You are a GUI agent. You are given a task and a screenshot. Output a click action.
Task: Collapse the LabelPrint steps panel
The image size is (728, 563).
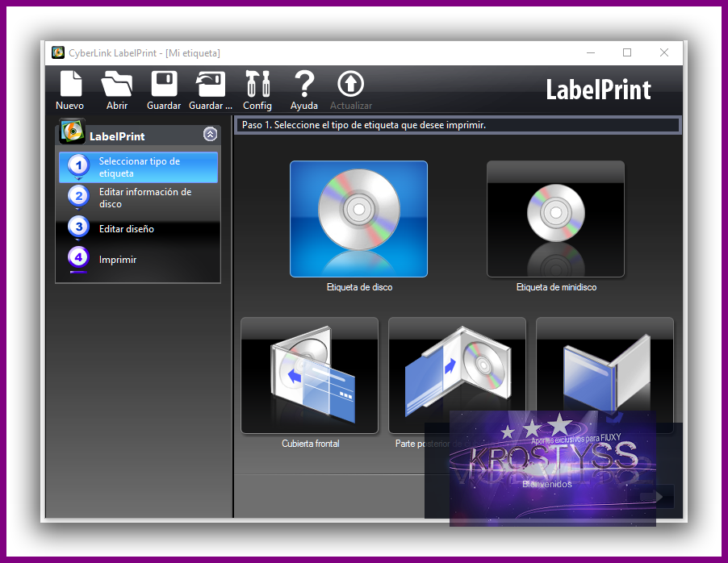(x=210, y=134)
